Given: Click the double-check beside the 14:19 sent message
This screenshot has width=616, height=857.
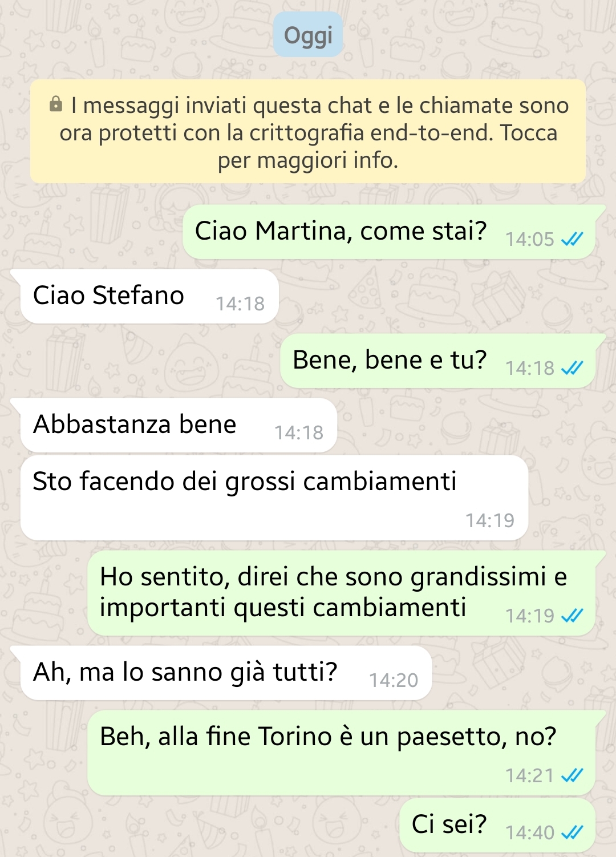Looking at the screenshot, I should (572, 616).
